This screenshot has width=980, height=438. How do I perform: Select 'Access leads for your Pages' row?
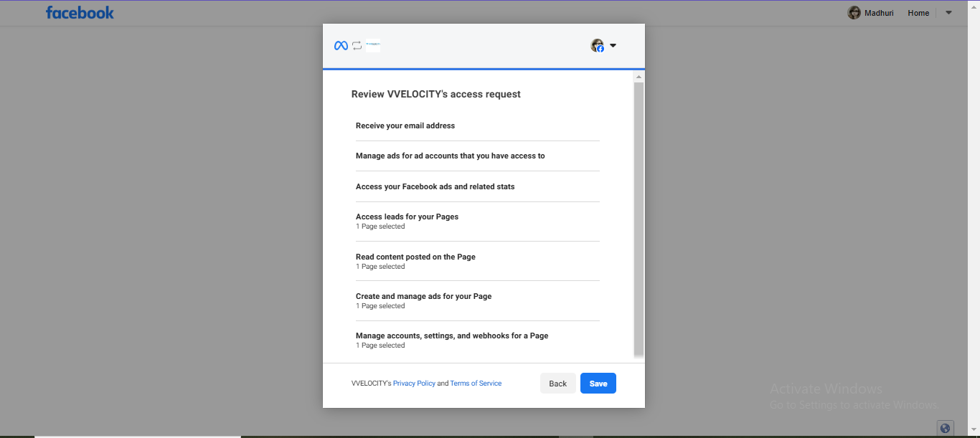477,222
